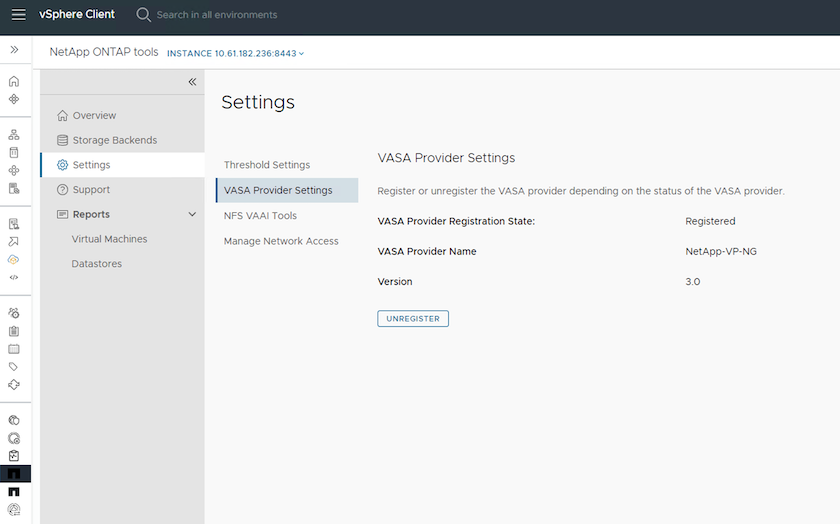This screenshot has width=840, height=524.
Task: Click the Tags icon in left rail
Action: click(x=14, y=367)
